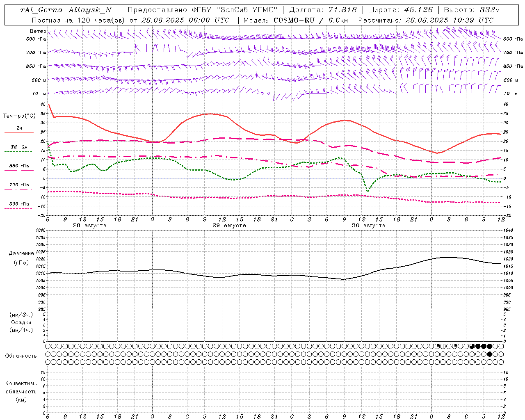Click the filled black circle in middle cloud row
Image resolution: width=525 pixels, height=420 pixels.
point(489,354)
